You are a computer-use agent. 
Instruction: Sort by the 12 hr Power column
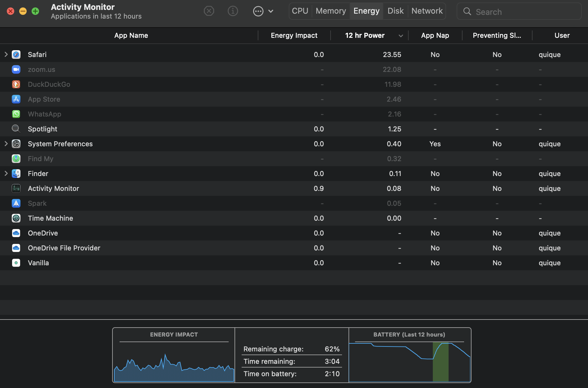[x=365, y=36]
